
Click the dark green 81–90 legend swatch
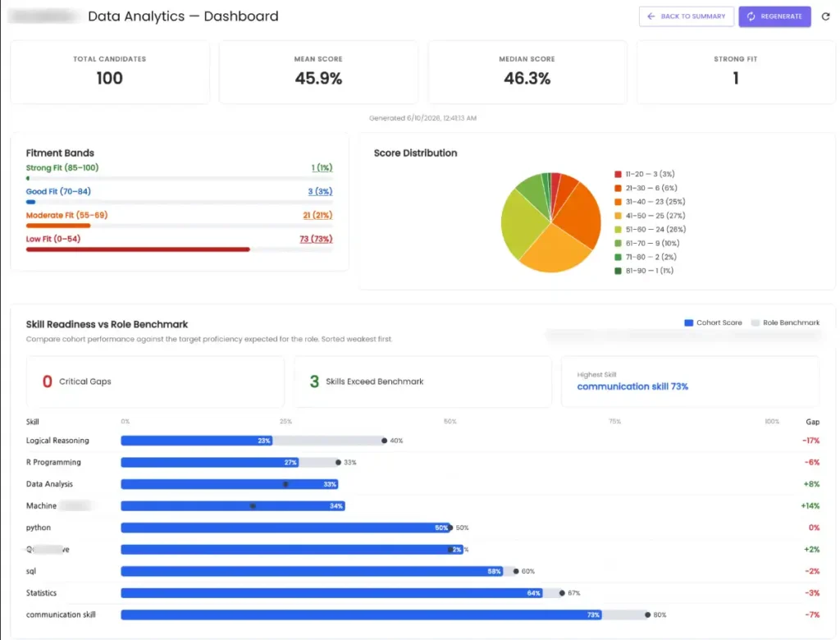(x=618, y=271)
